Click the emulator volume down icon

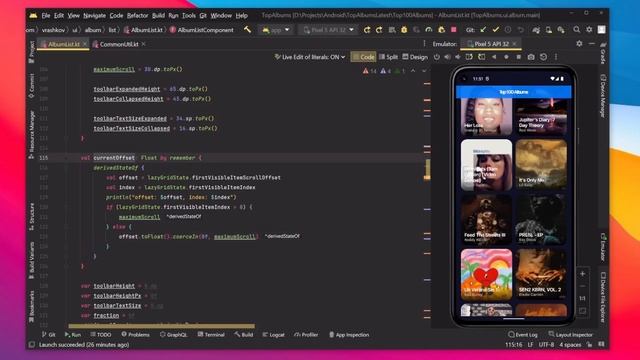point(458,57)
